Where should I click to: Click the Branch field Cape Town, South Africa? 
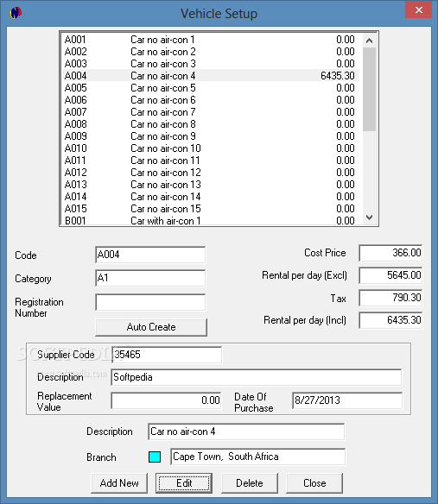pyautogui.click(x=258, y=457)
